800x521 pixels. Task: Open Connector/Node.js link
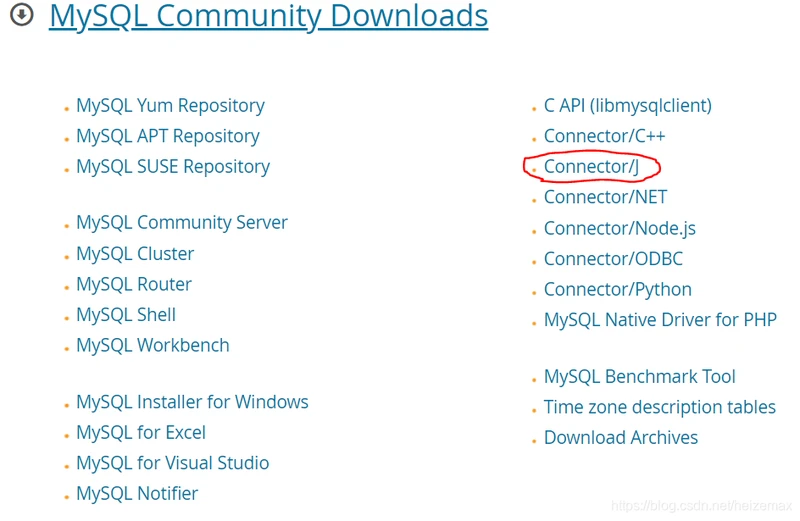click(x=620, y=229)
